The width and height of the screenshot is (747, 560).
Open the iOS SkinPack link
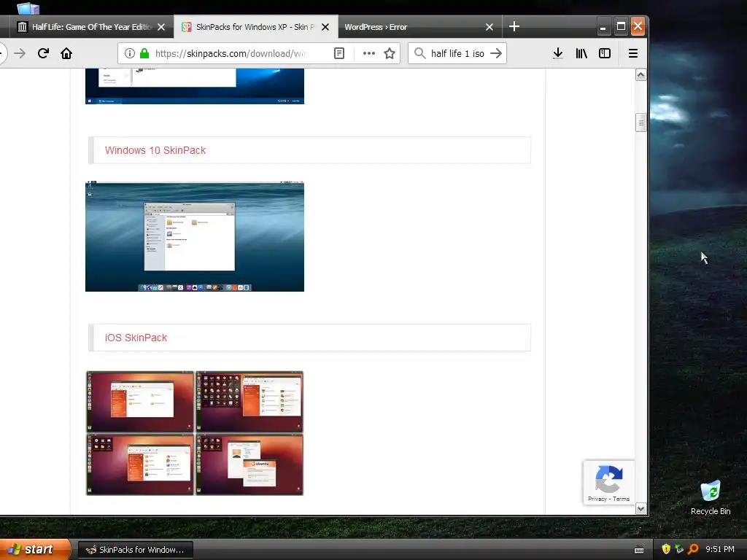tap(136, 338)
